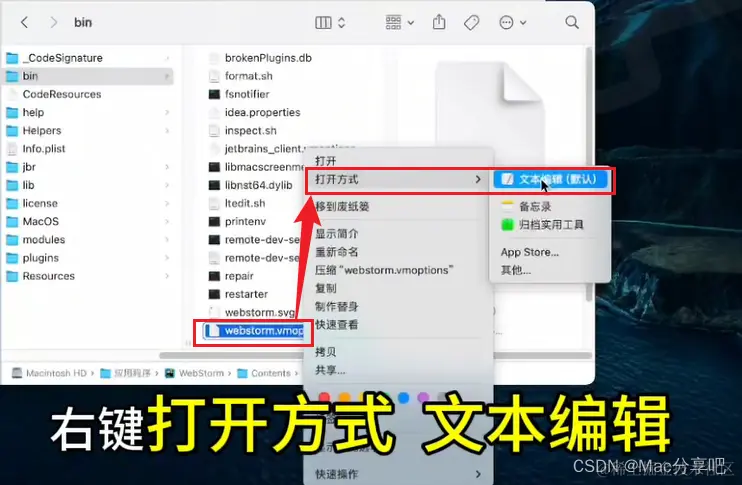The height and width of the screenshot is (485, 742).
Task: Choose 快速查看 in the context menu
Action: click(337, 325)
